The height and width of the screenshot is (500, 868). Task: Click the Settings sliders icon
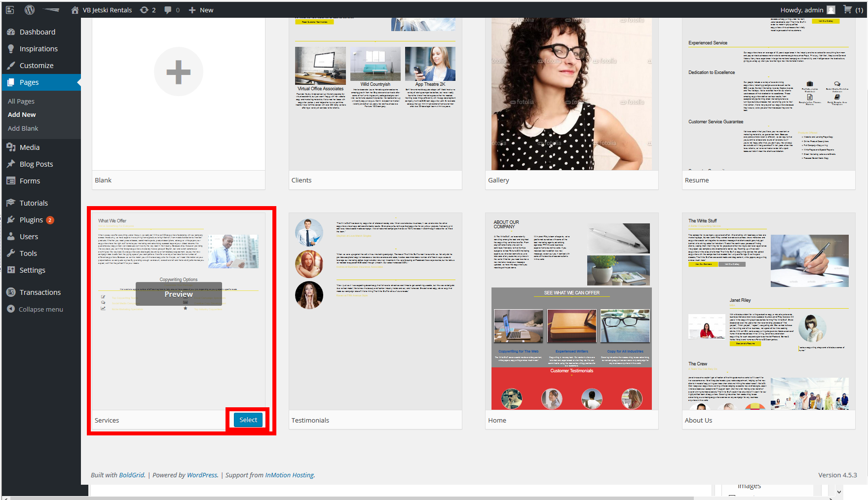pos(11,270)
